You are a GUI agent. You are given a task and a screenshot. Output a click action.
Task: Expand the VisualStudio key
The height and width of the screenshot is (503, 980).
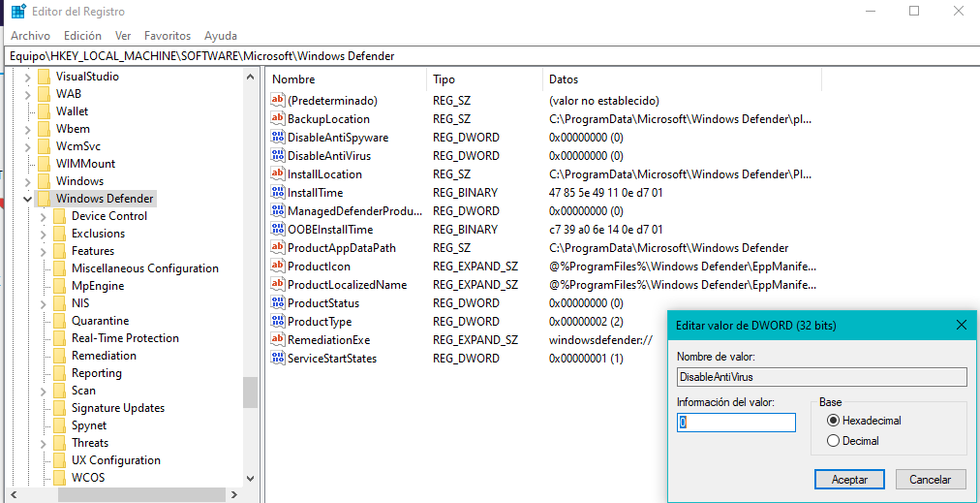pos(27,77)
